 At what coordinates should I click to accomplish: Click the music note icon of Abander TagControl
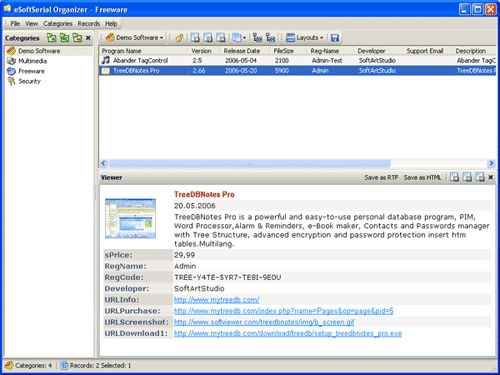(105, 60)
